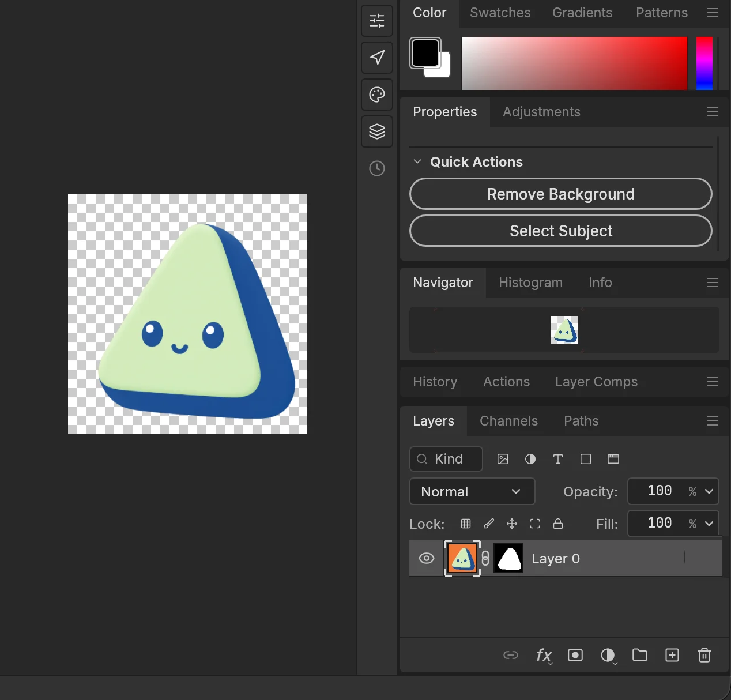Select the Layer 0 mask thumbnail

coord(509,558)
